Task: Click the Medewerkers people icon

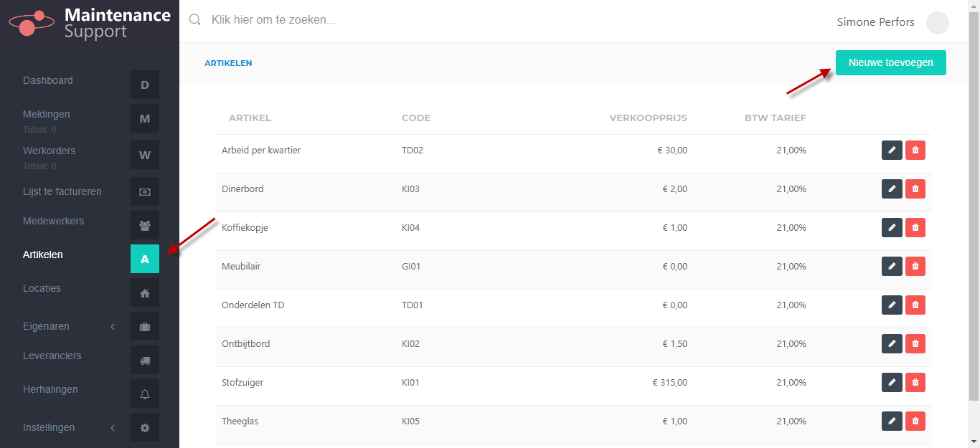Action: point(145,225)
